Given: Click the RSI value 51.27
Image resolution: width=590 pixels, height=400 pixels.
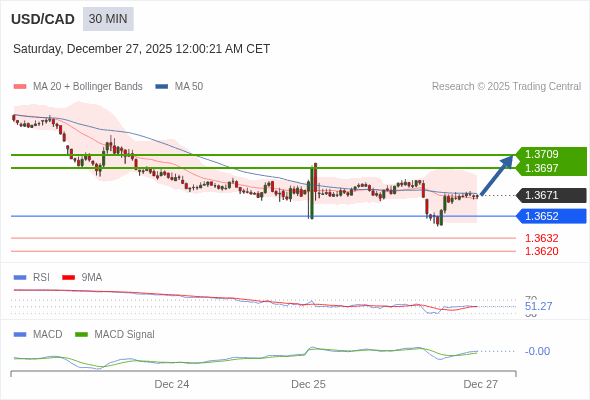Looking at the screenshot, I should [x=538, y=306].
